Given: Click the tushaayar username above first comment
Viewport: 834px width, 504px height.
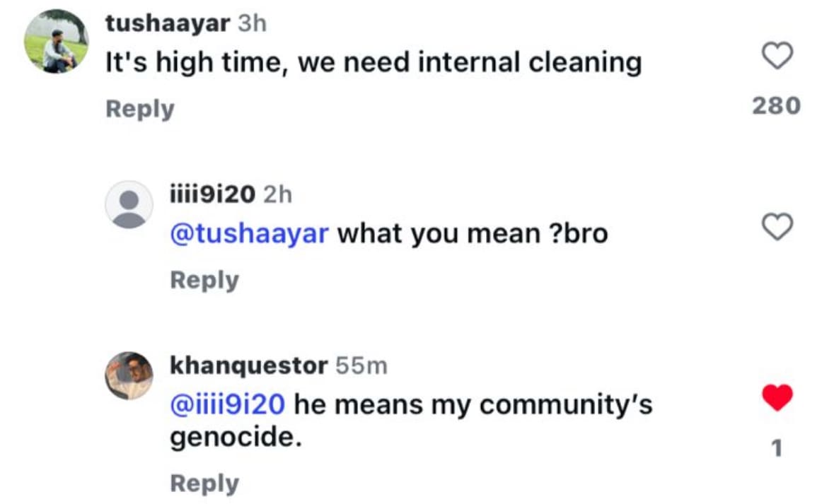Looking at the screenshot, I should click(x=167, y=23).
